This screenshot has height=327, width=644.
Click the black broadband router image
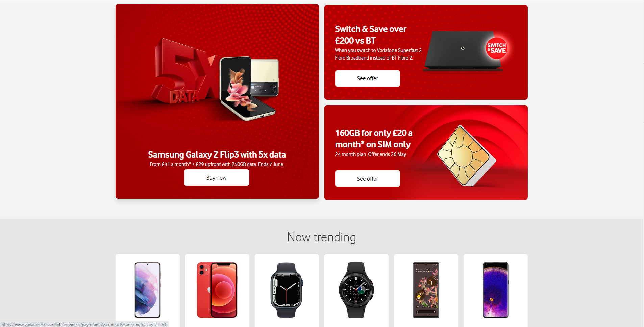(x=463, y=51)
